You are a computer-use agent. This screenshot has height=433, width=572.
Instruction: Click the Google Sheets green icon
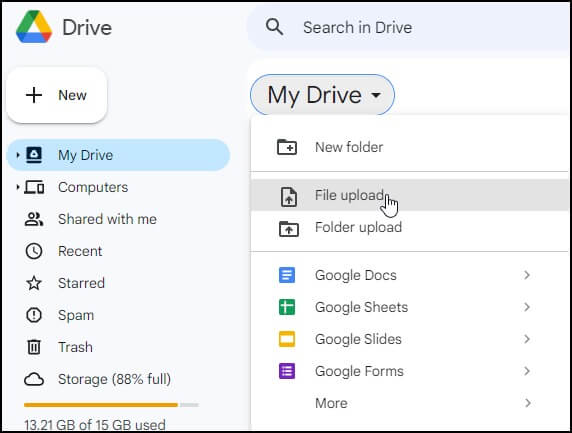(287, 307)
